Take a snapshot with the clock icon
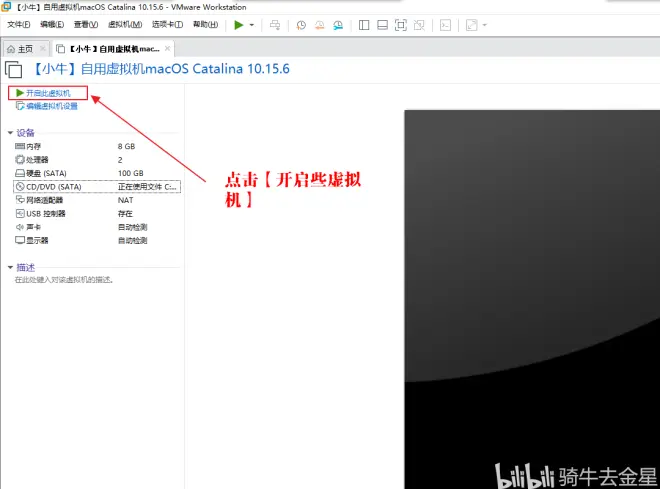 [x=301, y=25]
